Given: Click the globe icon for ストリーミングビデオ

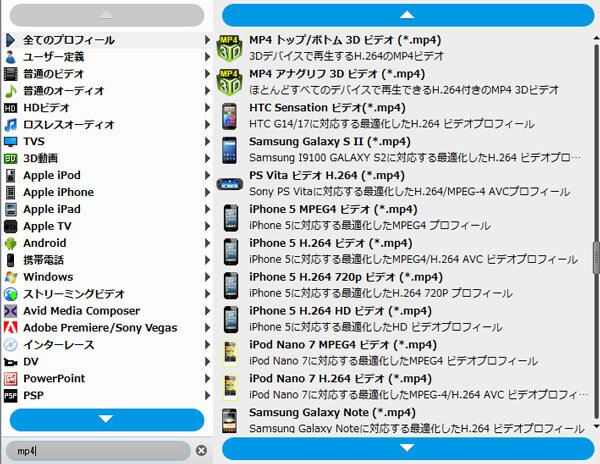Looking at the screenshot, I should (10, 294).
